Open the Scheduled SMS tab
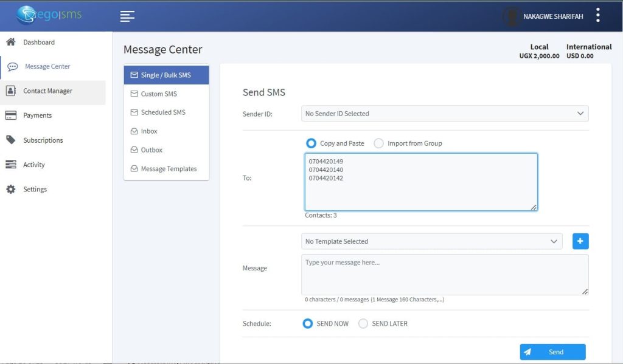 pyautogui.click(x=162, y=112)
